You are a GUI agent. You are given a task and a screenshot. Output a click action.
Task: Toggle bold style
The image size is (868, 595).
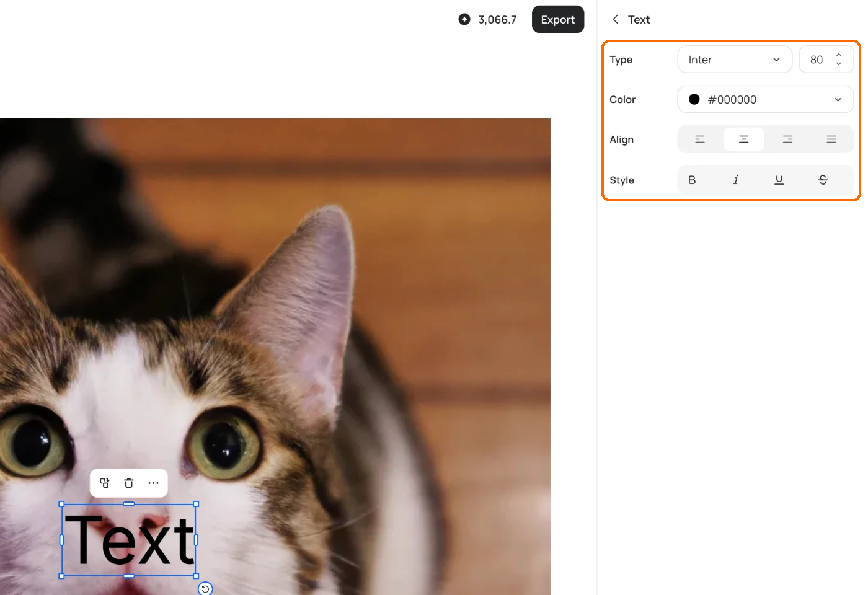tap(692, 180)
